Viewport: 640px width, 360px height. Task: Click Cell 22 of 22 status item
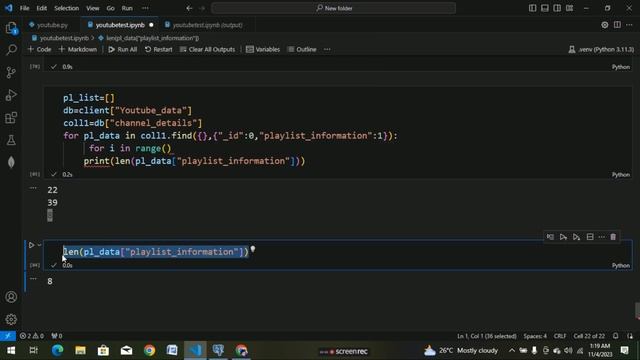point(589,336)
